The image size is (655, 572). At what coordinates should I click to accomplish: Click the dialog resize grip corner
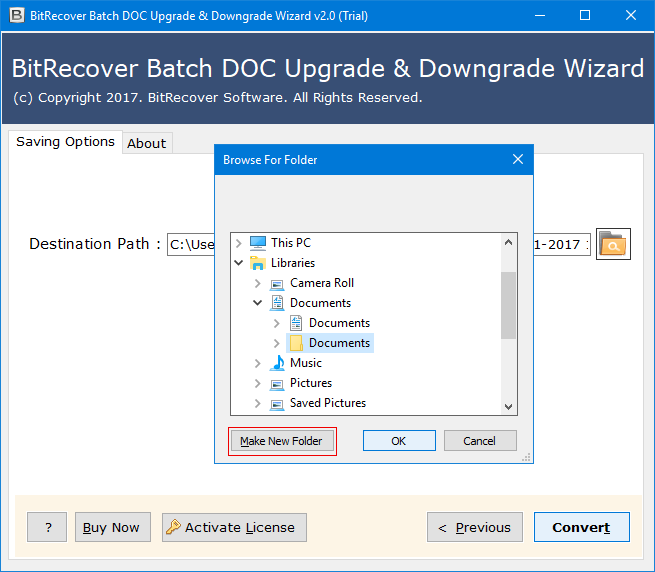click(526, 458)
